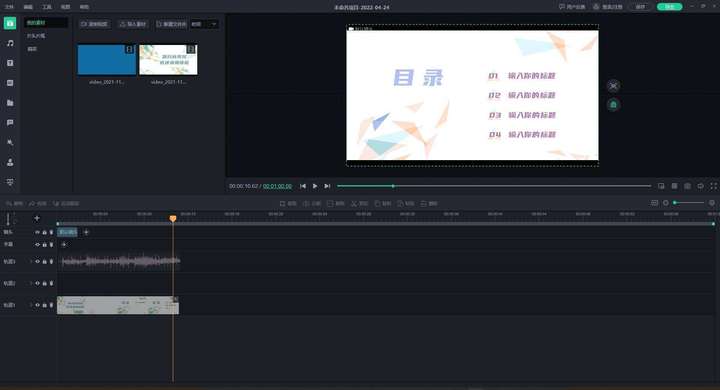The height and width of the screenshot is (390, 720).
Task: Select the floral slide video thumbnail
Action: (x=169, y=59)
